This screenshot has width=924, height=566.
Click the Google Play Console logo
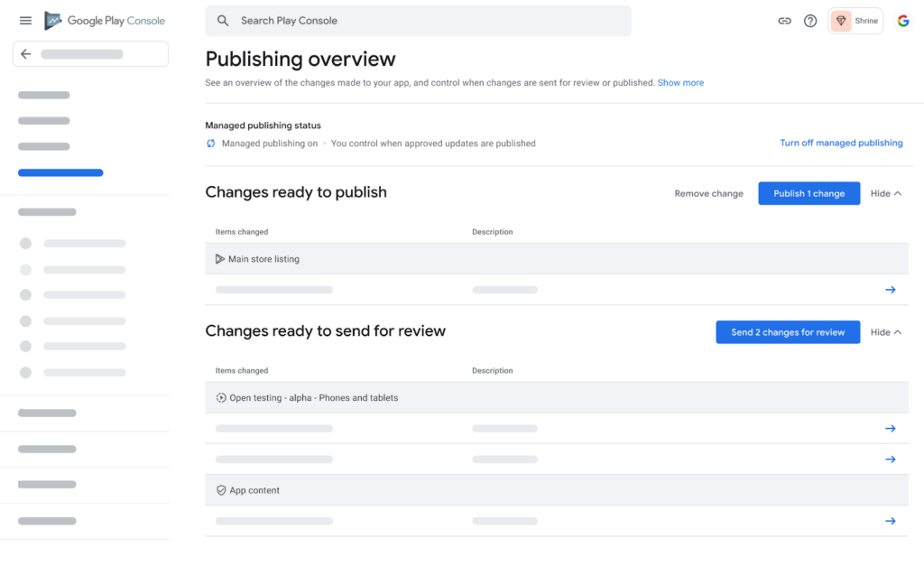click(104, 20)
